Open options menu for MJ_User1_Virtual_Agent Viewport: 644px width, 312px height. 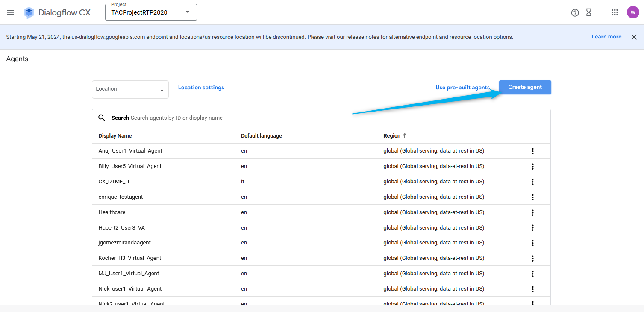[533, 274]
